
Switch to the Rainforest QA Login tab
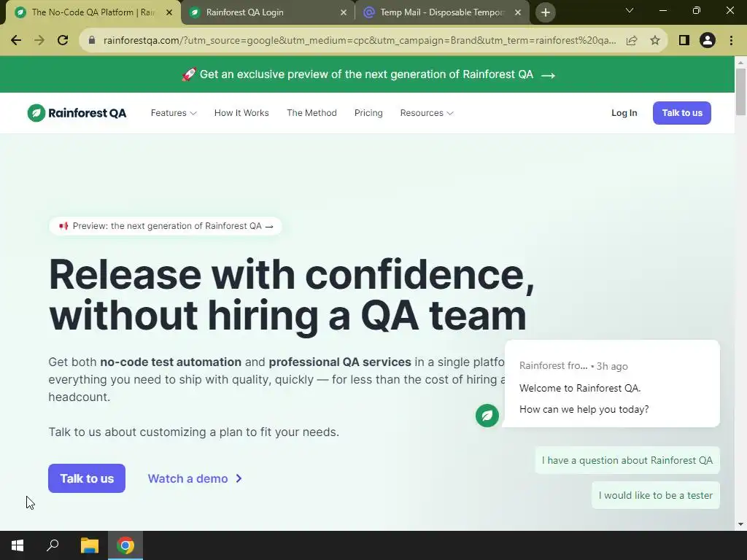268,12
